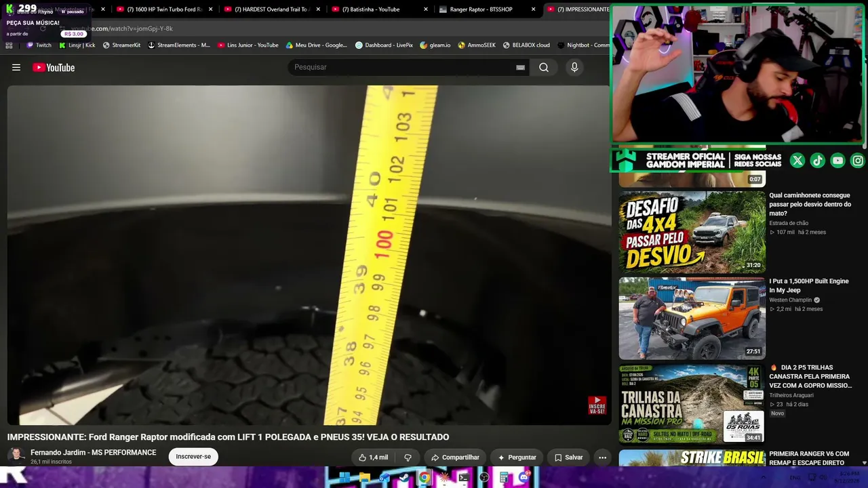The image size is (868, 488).
Task: Open Discord from the taskbar
Action: (524, 478)
